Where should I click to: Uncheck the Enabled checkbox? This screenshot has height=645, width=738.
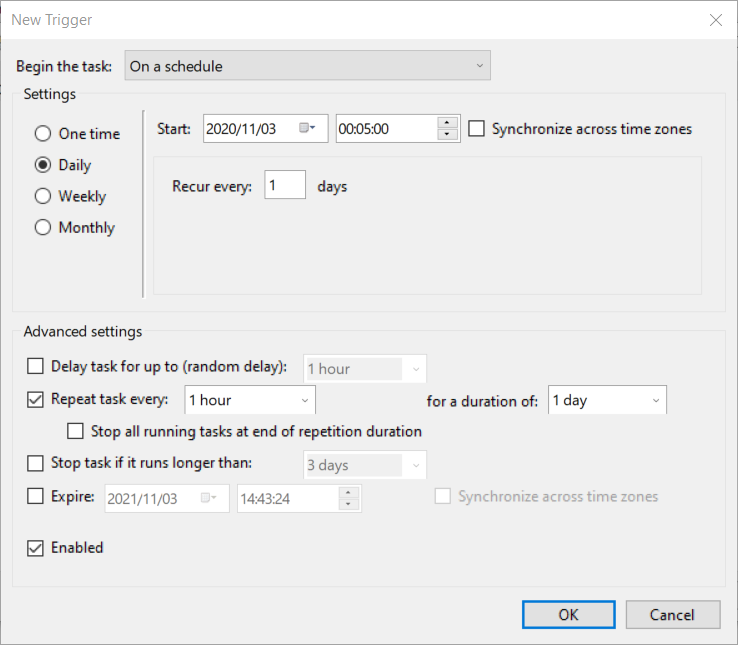point(36,548)
